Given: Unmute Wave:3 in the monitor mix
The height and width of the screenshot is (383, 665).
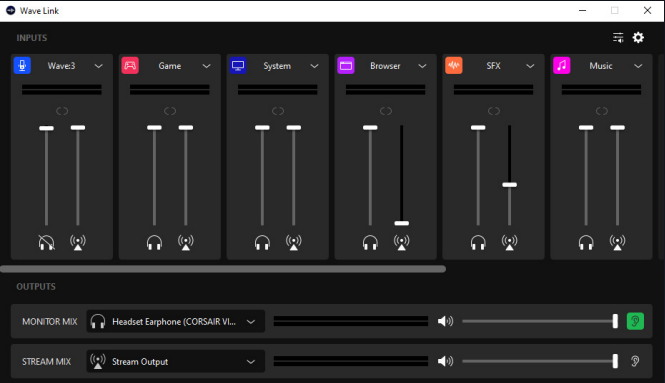Looking at the screenshot, I should 46,243.
